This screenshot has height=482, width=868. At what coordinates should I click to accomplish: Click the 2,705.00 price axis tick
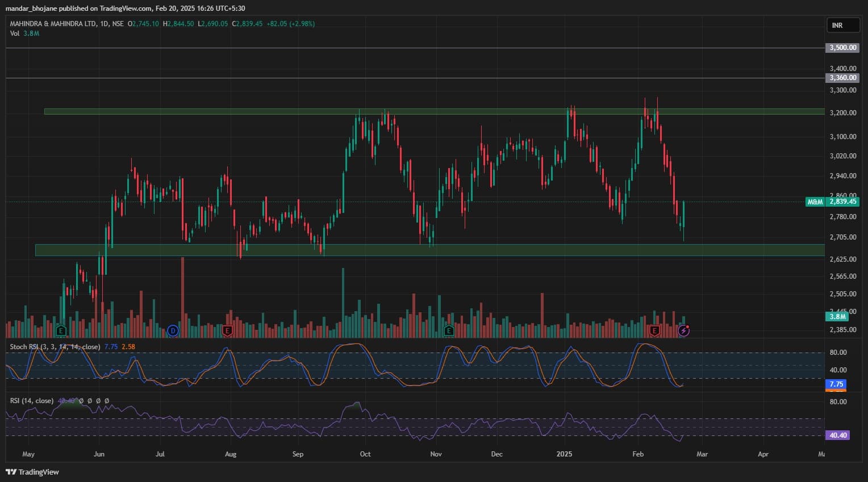[x=843, y=237]
